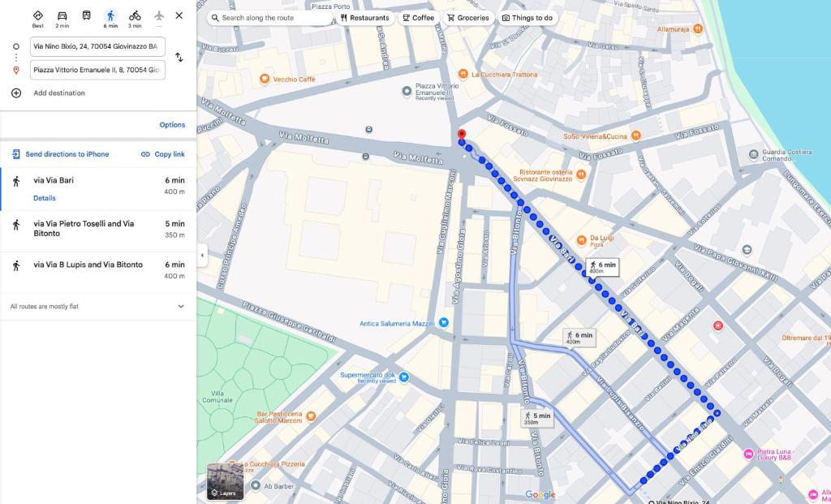Click the Add destination plus icon
Screen dimensions: 831x504
(16, 93)
